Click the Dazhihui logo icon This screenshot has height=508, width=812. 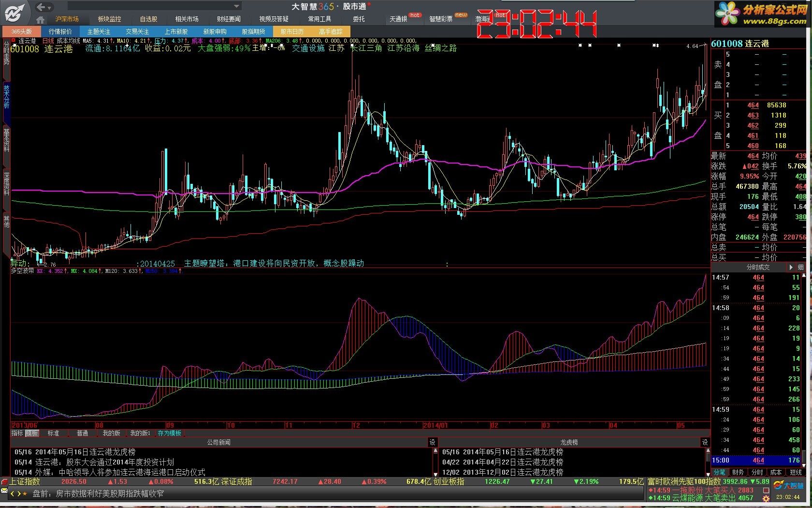point(14,13)
